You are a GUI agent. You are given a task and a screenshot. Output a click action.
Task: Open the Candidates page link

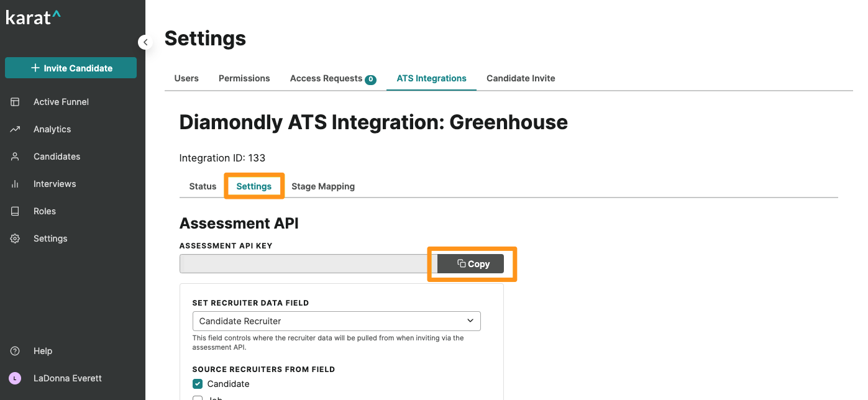coord(57,157)
